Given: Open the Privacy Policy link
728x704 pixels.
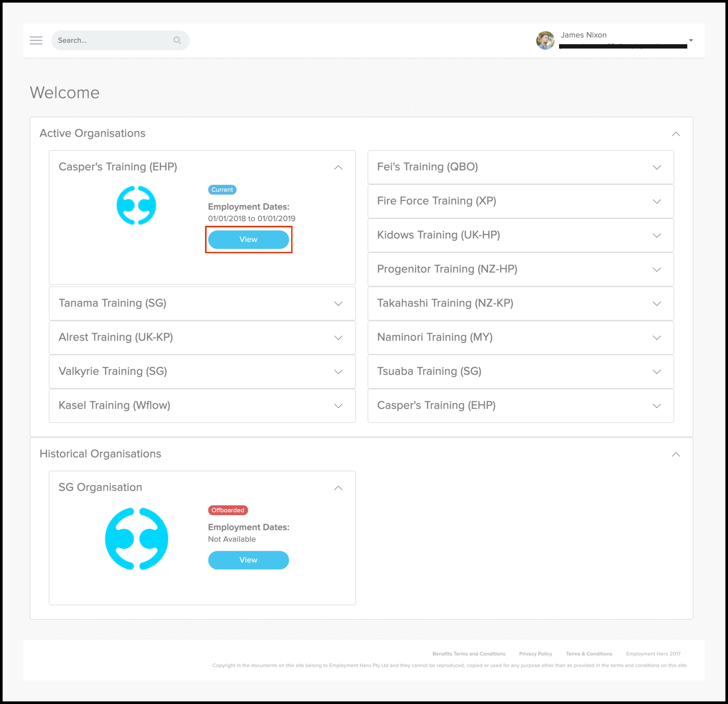Looking at the screenshot, I should (x=535, y=654).
